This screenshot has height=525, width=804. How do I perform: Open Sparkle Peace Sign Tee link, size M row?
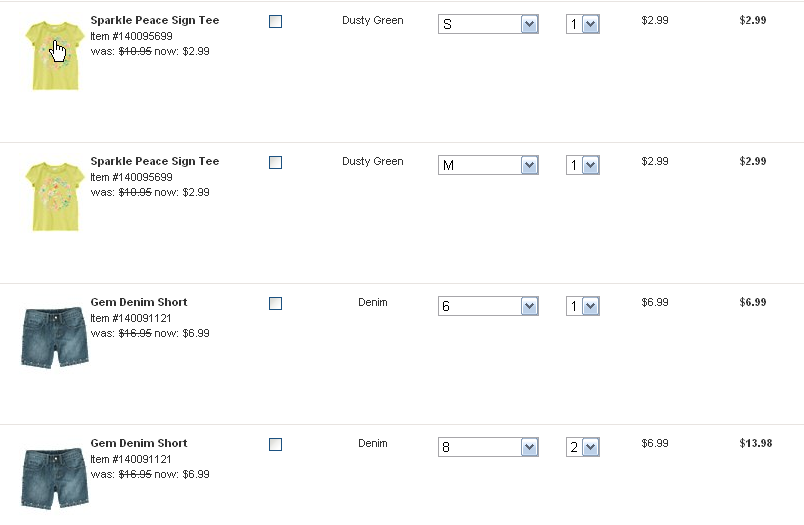tap(154, 161)
